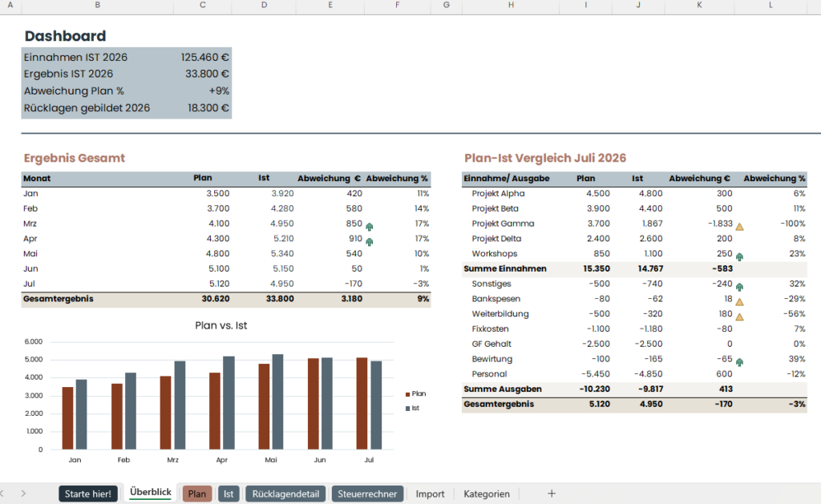
Task: Click the warning triangle in Weiterbildung row
Action: 739,317
